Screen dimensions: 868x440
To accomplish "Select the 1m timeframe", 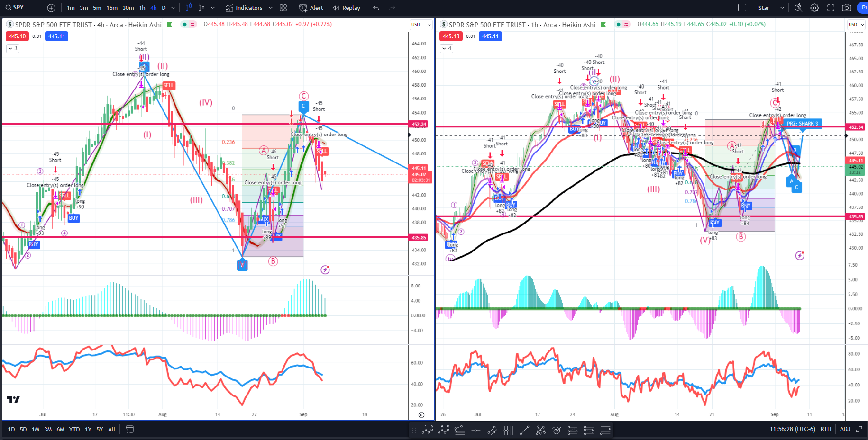I will pos(71,8).
